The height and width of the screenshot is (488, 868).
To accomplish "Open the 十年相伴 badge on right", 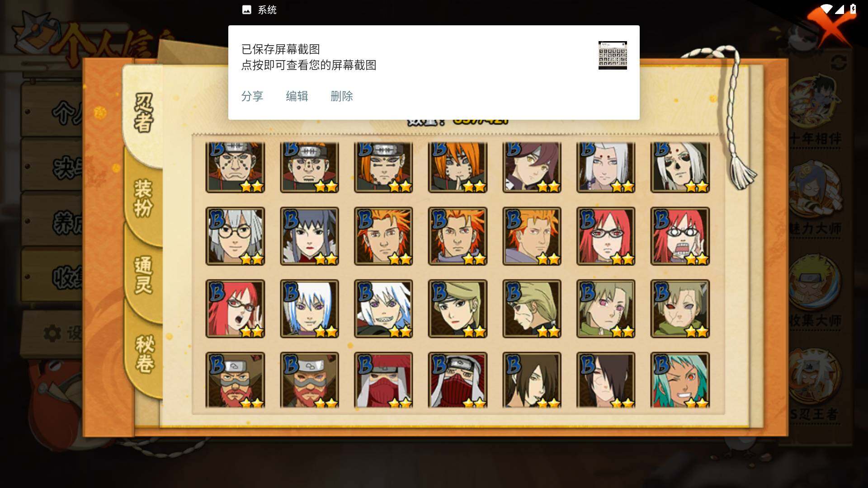I will (815, 113).
